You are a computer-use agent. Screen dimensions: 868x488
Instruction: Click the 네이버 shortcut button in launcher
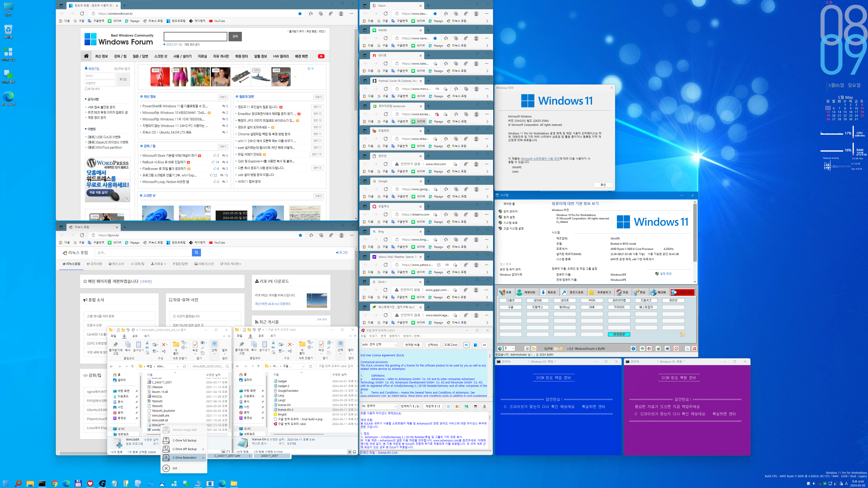538,300
